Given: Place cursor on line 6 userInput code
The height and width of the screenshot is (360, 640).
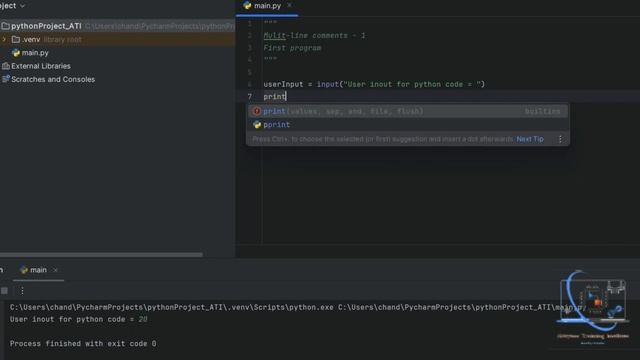Looking at the screenshot, I should click(374, 84).
